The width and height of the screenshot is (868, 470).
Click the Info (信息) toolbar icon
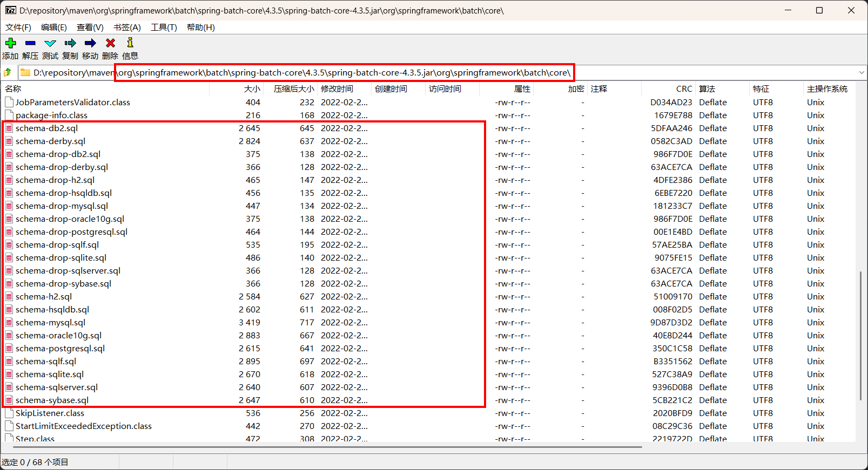click(130, 43)
